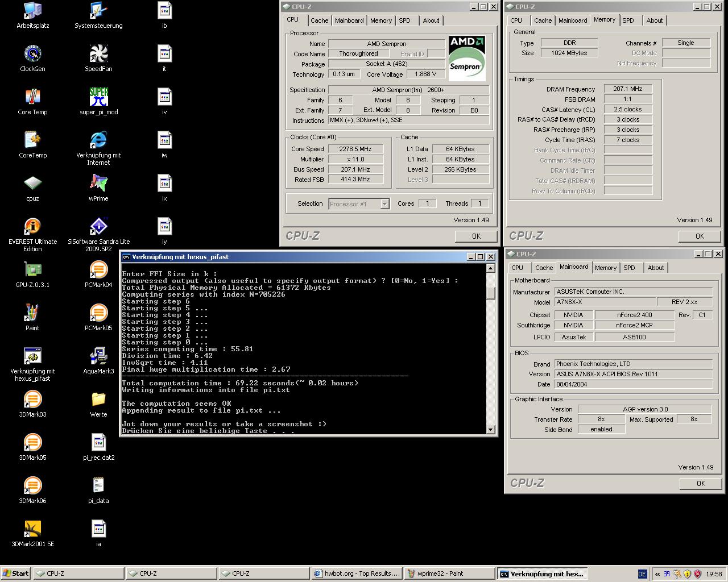
Task: Open super_pi_mod desktop icon
Action: pos(98,101)
